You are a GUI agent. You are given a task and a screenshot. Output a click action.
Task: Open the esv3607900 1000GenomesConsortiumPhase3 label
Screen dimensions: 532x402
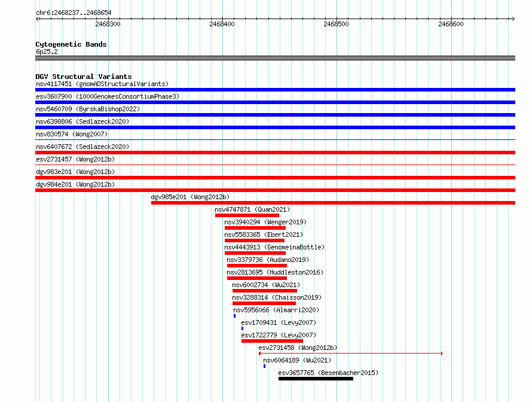[108, 96]
